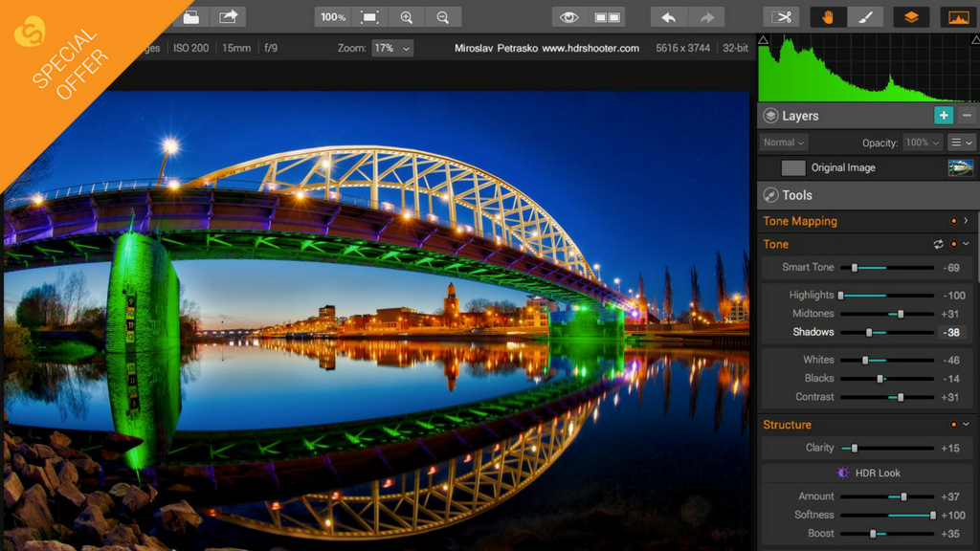Select the Crop tool
This screenshot has height=551, width=980.
coord(783,16)
